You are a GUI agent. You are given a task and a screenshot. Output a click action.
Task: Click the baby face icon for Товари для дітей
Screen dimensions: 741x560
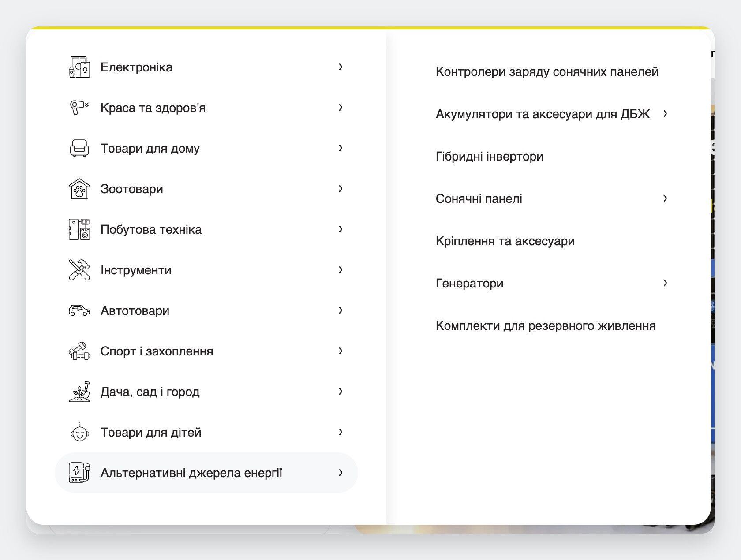click(79, 432)
